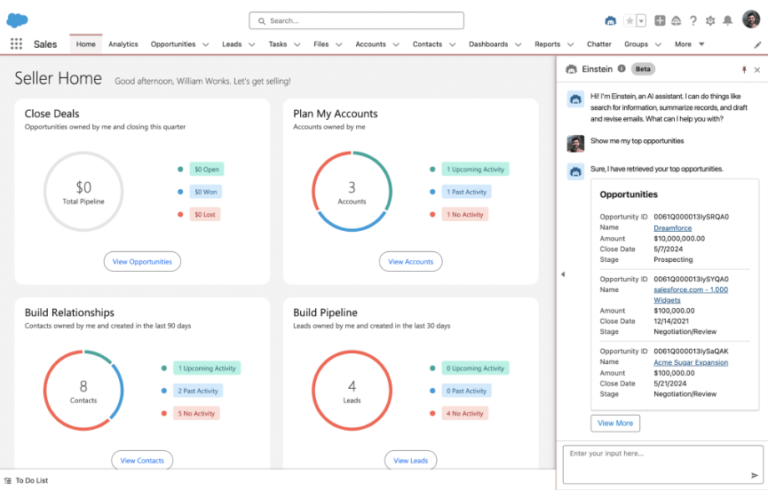Open the Chatter tab
Screen dimensions: 768x491
598,44
